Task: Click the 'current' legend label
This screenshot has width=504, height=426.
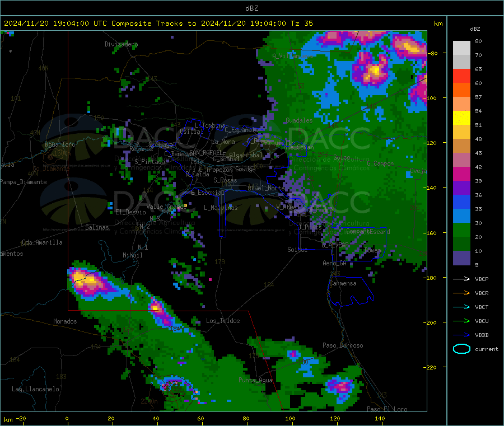Action: (487, 349)
